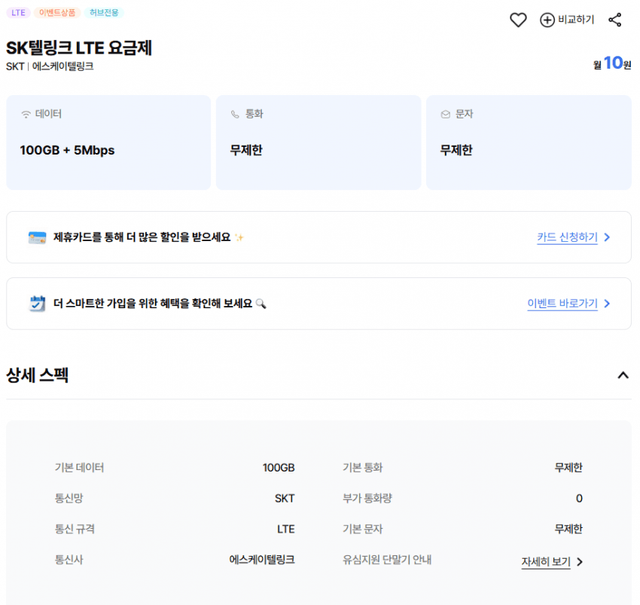Image resolution: width=640 pixels, height=605 pixels.
Task: Select the LTE tag badge
Action: pos(19,13)
